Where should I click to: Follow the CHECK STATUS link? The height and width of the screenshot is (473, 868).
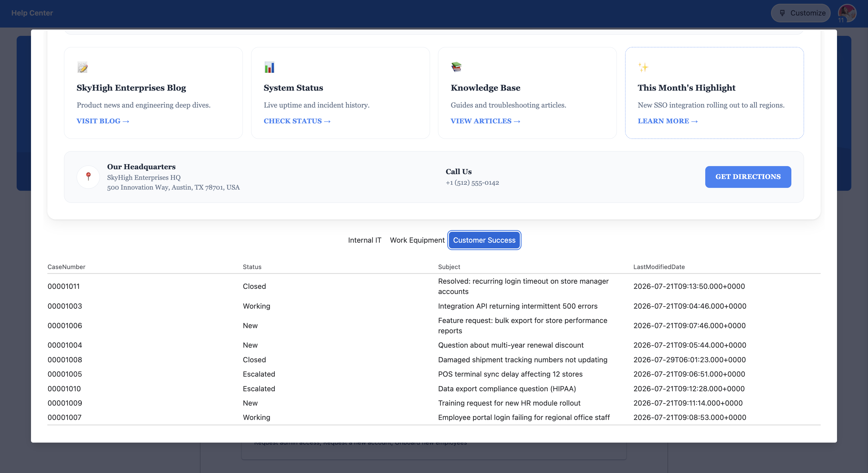(x=297, y=121)
